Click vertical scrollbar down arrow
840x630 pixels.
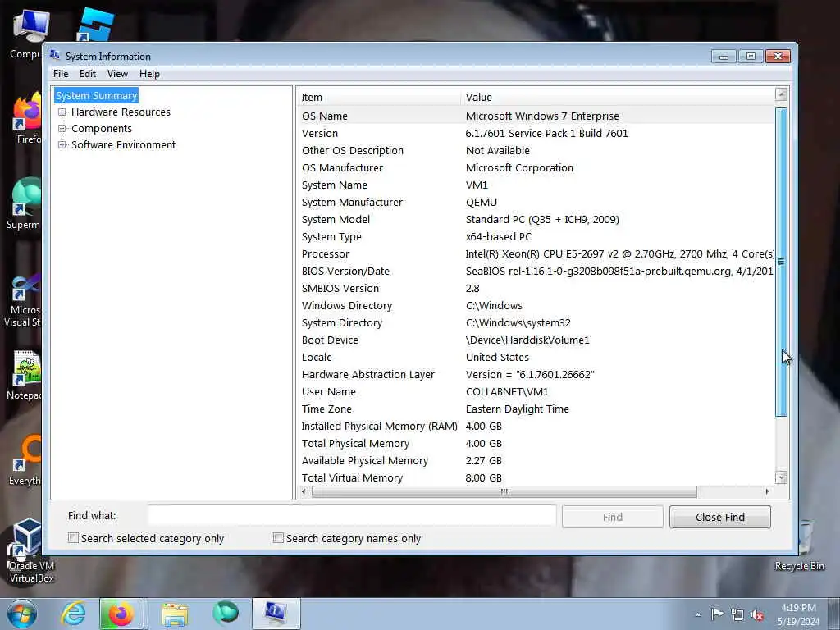pyautogui.click(x=782, y=477)
